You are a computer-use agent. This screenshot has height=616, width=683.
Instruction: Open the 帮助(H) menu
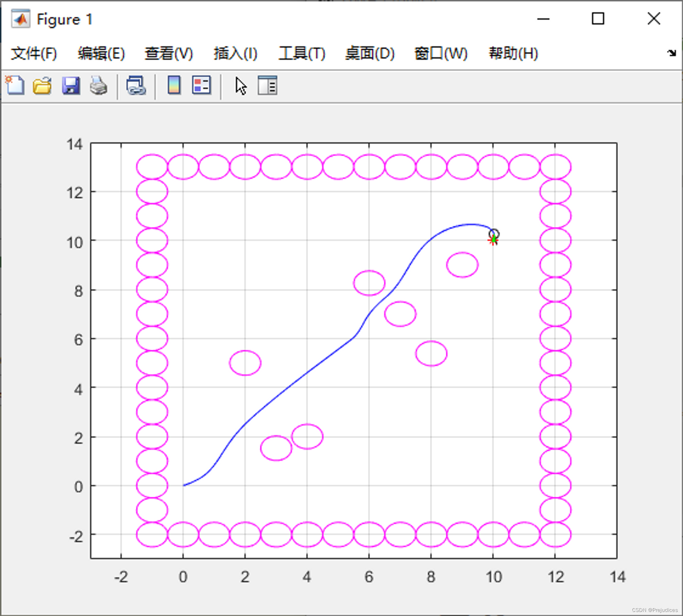tap(513, 54)
